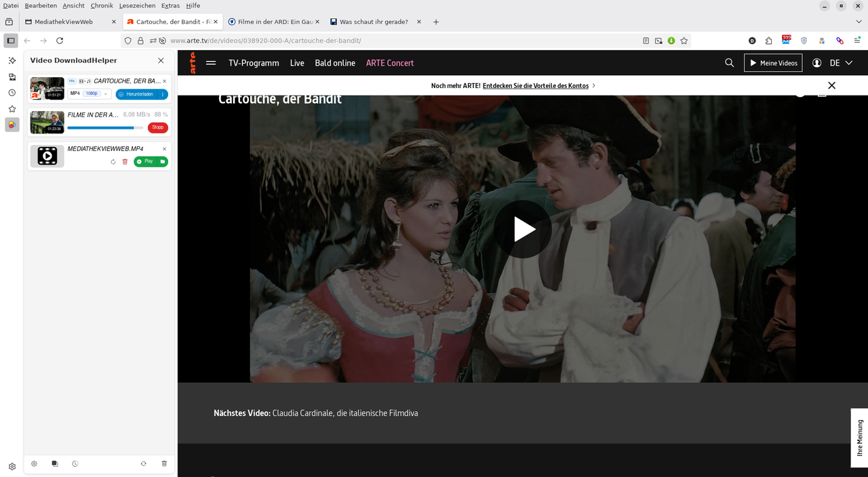Click the Filme in der ARD thumbnail
868x477 pixels.
pyautogui.click(x=47, y=122)
